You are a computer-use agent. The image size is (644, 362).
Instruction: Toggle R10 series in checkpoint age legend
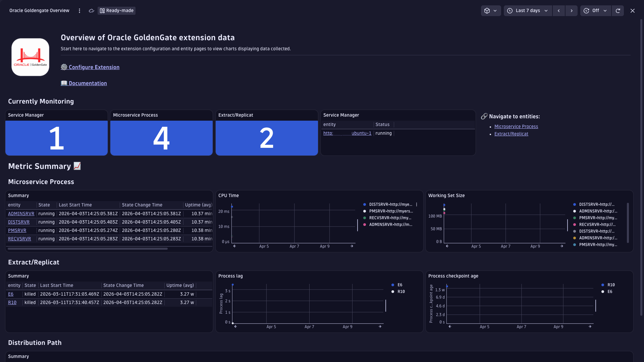click(608, 285)
